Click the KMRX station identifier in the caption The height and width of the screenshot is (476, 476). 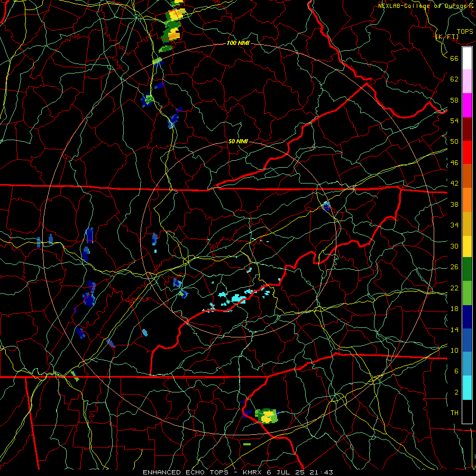[x=252, y=472]
